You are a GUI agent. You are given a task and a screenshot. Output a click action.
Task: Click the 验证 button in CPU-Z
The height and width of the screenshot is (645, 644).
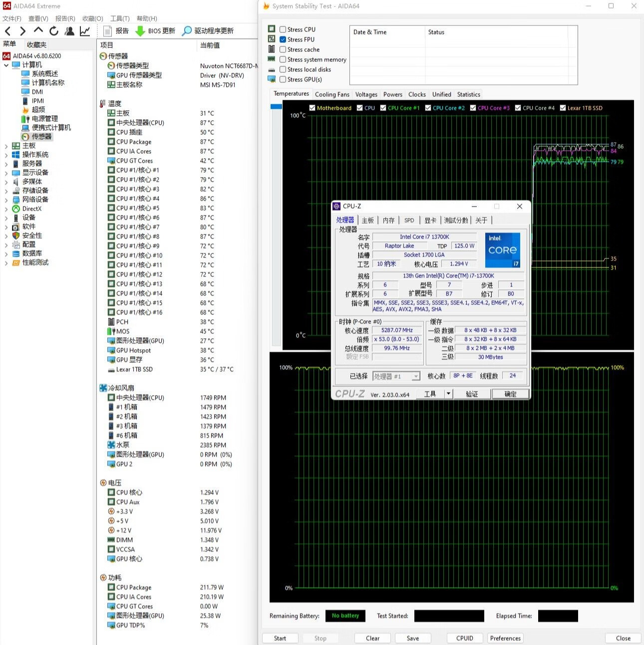point(472,394)
